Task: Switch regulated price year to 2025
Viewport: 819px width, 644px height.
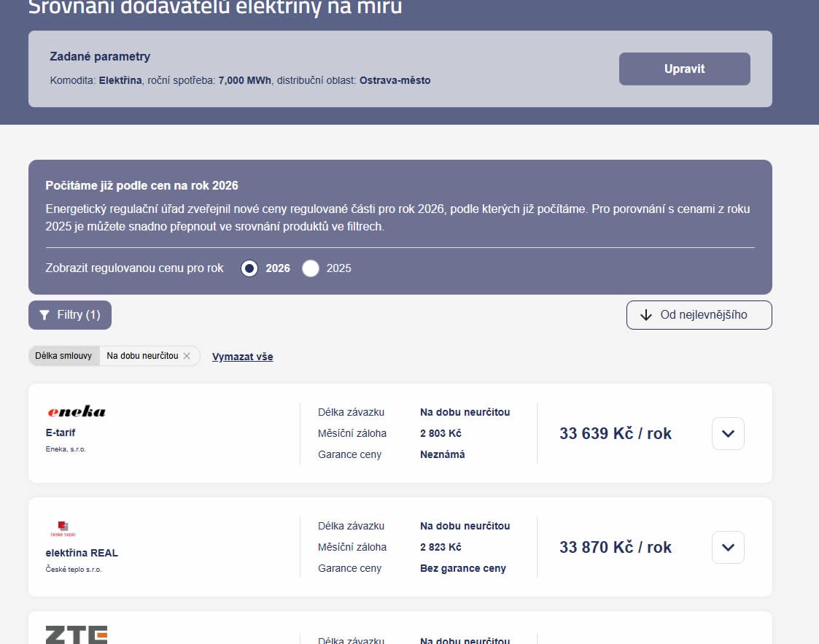Action: click(311, 268)
